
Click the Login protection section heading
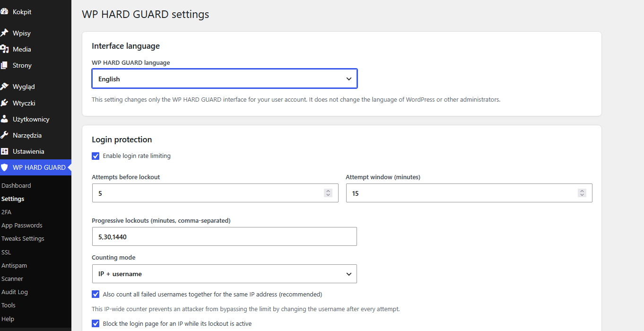(122, 139)
